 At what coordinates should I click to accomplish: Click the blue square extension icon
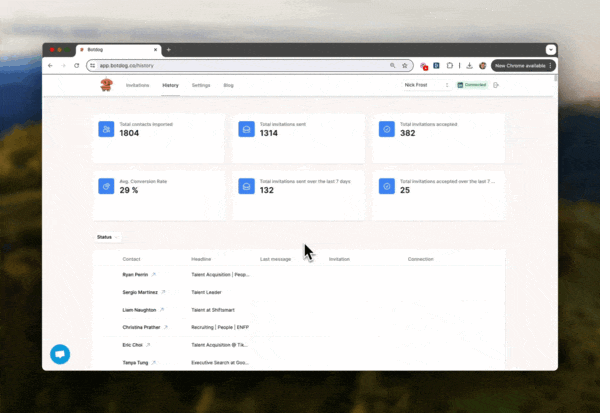436,66
